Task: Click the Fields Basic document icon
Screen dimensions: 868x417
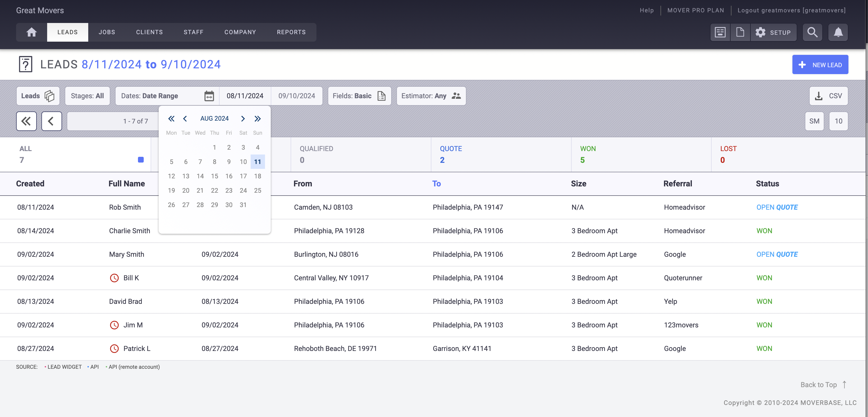Action: [381, 96]
